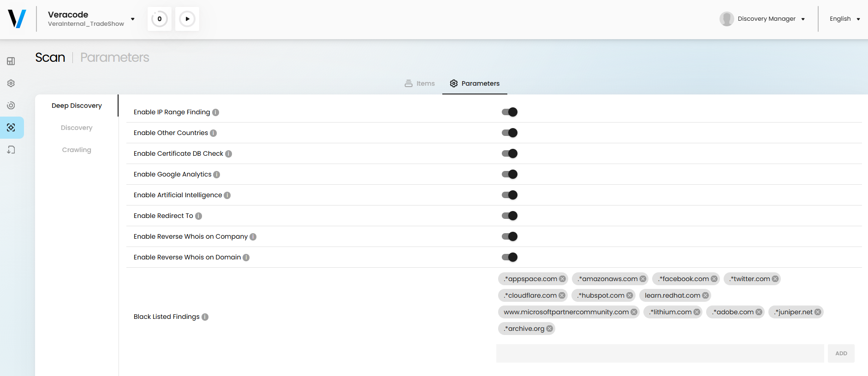Image resolution: width=868 pixels, height=376 pixels.
Task: Remove the .*hubspot.com blacklist tag
Action: click(630, 295)
